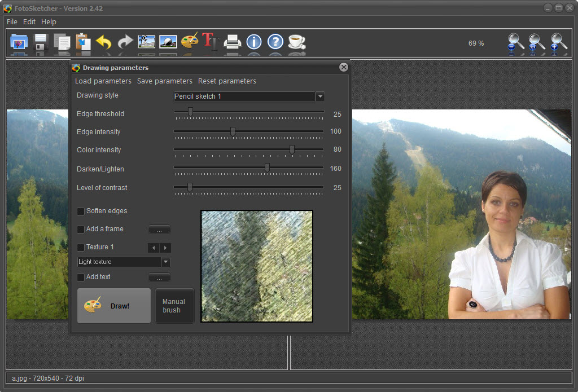The image size is (578, 392).
Task: Select next texture with right arrow
Action: tap(165, 248)
